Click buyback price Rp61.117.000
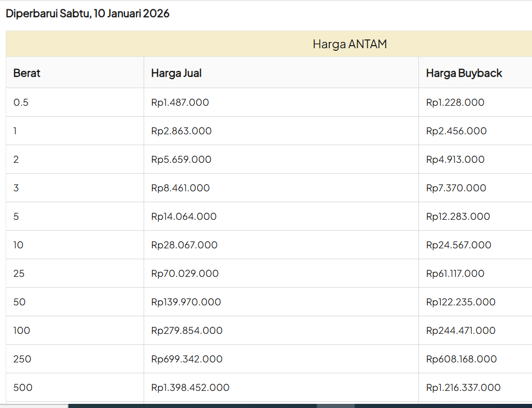Viewport: 532px width, 408px height. (455, 274)
